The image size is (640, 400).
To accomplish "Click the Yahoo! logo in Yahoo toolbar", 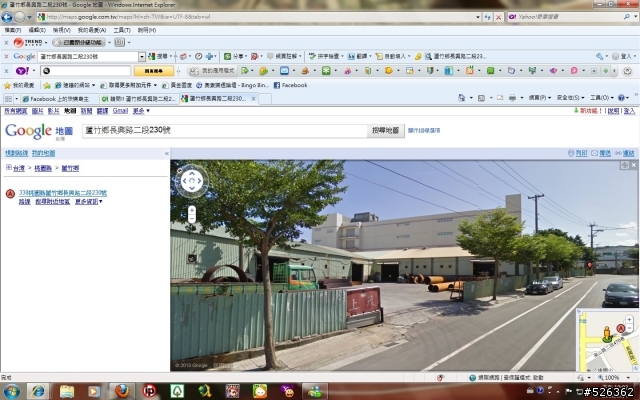I will click(22, 71).
